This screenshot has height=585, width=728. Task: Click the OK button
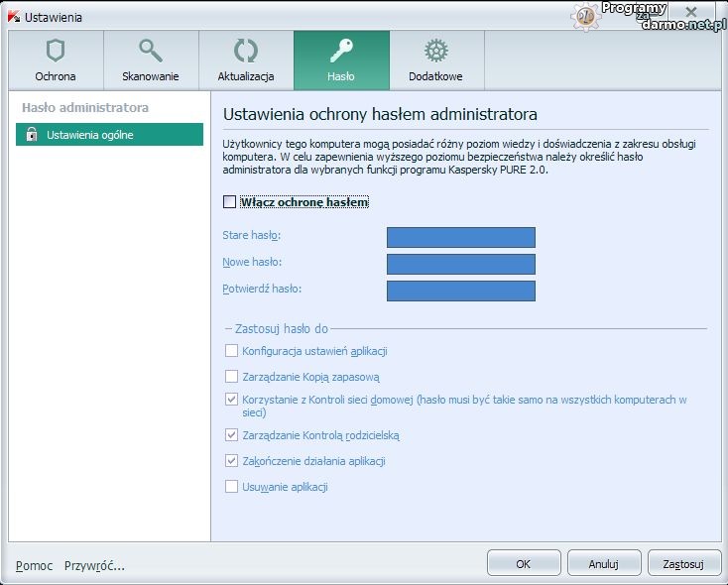524,563
